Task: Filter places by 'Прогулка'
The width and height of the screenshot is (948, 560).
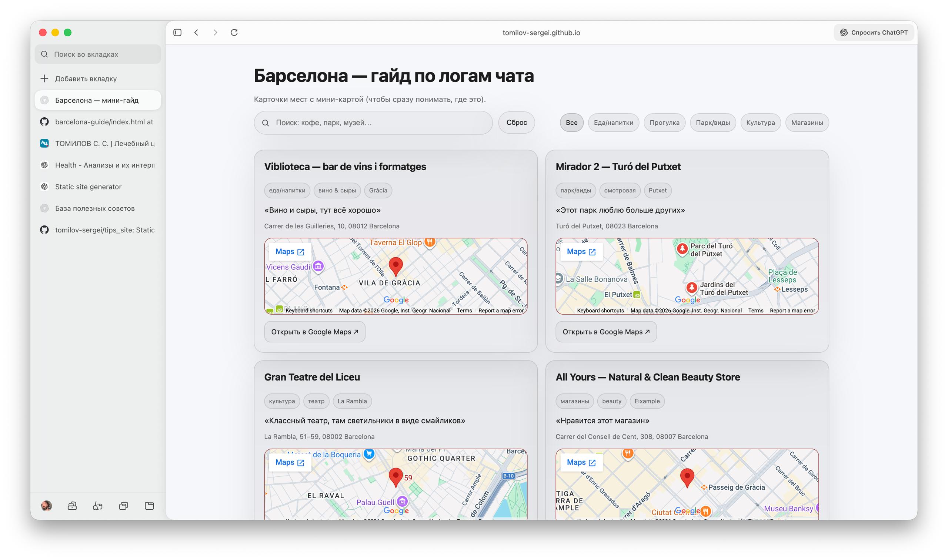Action: [x=664, y=123]
